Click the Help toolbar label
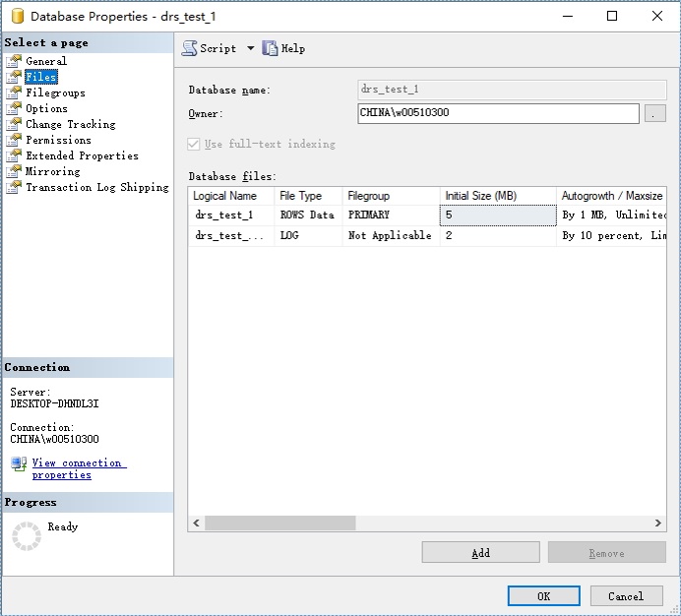Viewport: 681px width, 616px height. point(292,48)
